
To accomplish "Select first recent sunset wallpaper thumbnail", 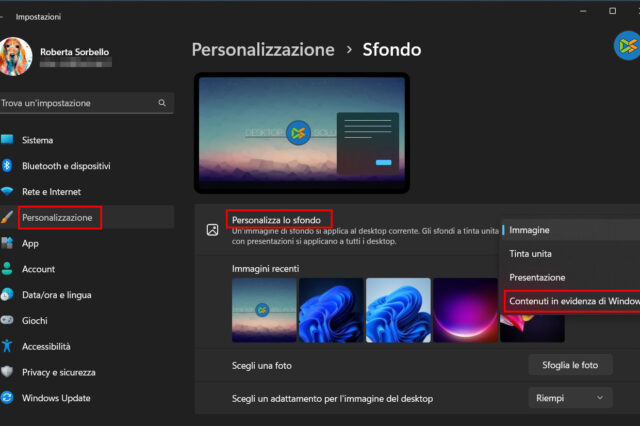I will click(264, 310).
